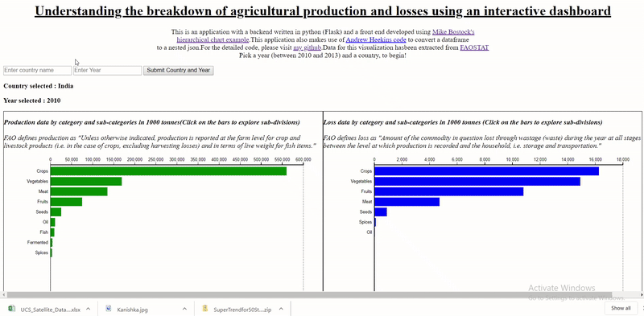Click the scrollbar right arrow
644x316 pixels.
coord(642,294)
